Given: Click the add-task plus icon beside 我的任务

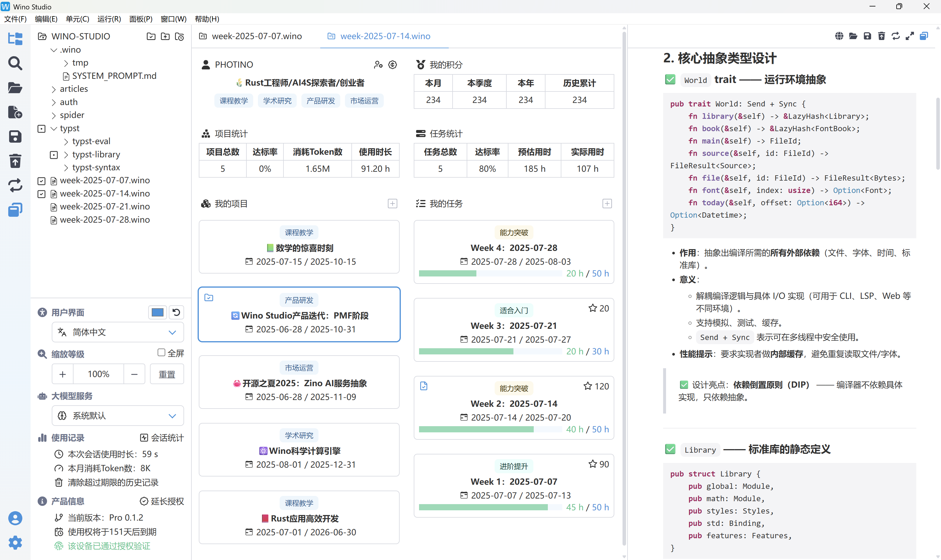Looking at the screenshot, I should point(607,204).
